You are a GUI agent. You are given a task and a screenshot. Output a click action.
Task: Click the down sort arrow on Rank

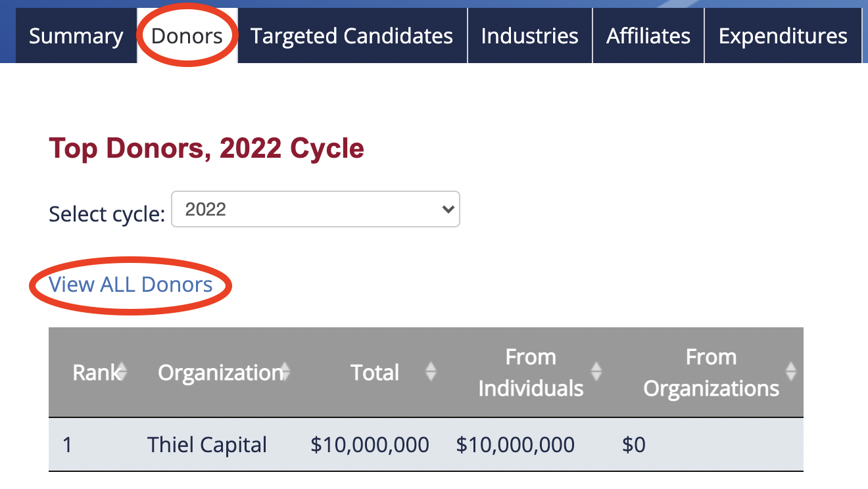pyautogui.click(x=122, y=376)
